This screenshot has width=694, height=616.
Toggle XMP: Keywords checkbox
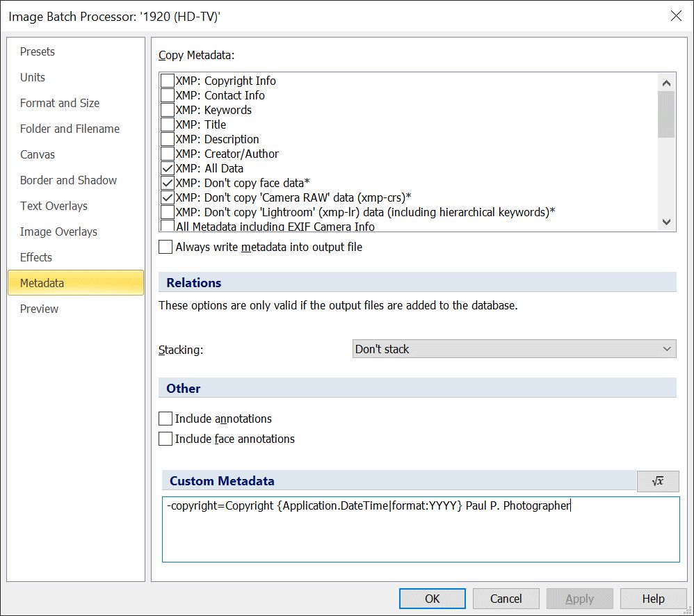(168, 110)
